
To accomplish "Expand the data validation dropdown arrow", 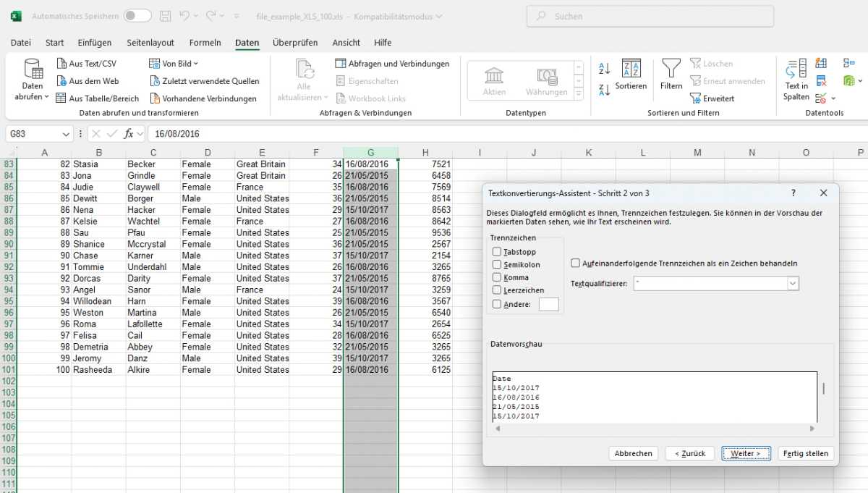I will [833, 98].
